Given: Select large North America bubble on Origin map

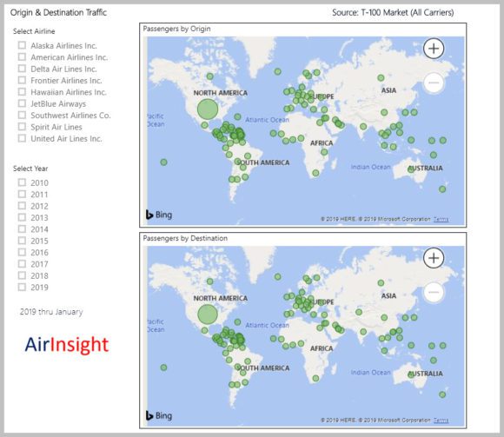Looking at the screenshot, I should click(x=208, y=109).
